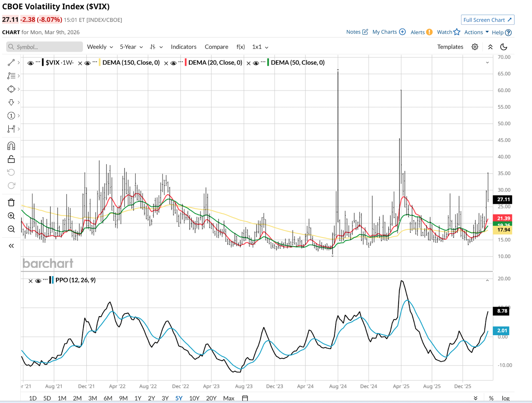This screenshot has width=532, height=403.
Task: Toggle the log scale option
Action: [505, 398]
